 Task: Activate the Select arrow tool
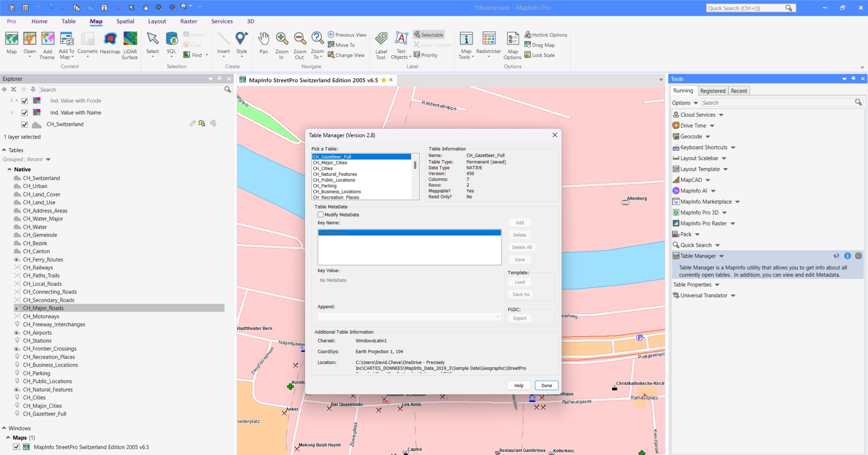[x=153, y=43]
